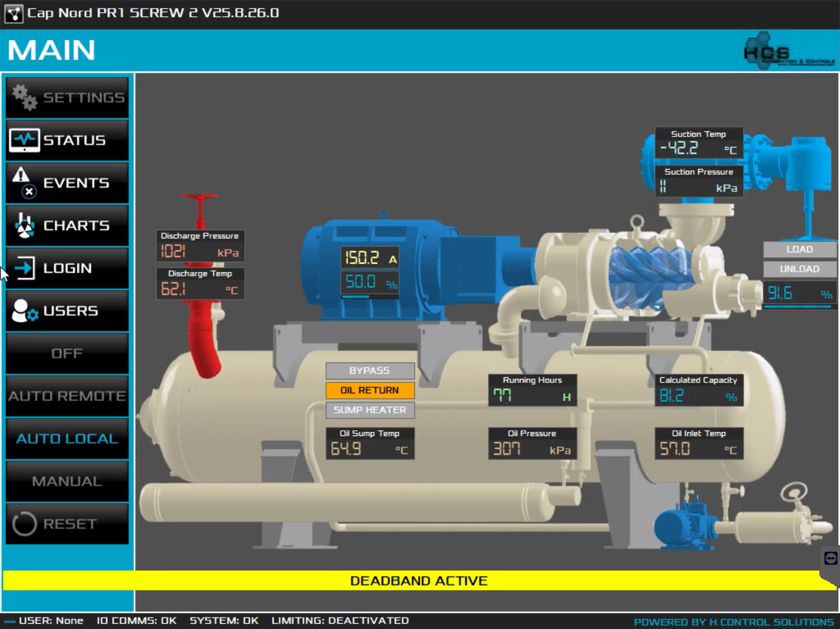
Task: Open Users via the person icon
Action: (24, 311)
